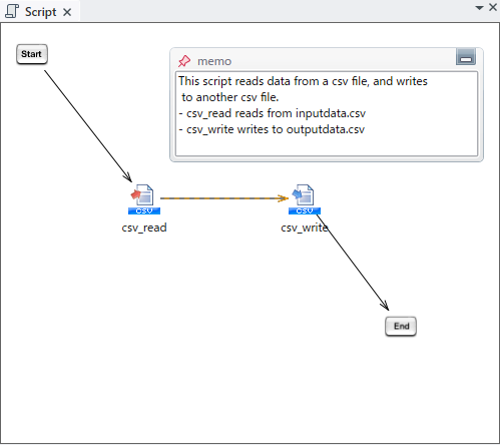Click the End node
The width and height of the screenshot is (500, 445).
click(x=401, y=326)
